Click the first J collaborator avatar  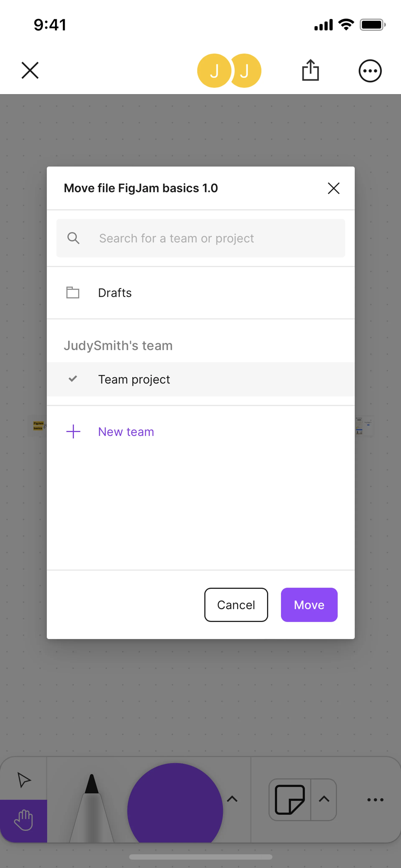coord(214,71)
